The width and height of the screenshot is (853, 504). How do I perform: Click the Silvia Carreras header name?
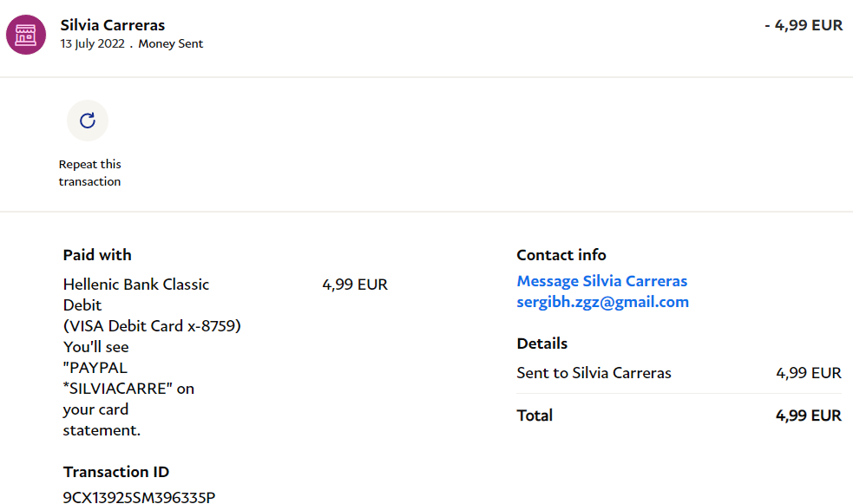[113, 25]
